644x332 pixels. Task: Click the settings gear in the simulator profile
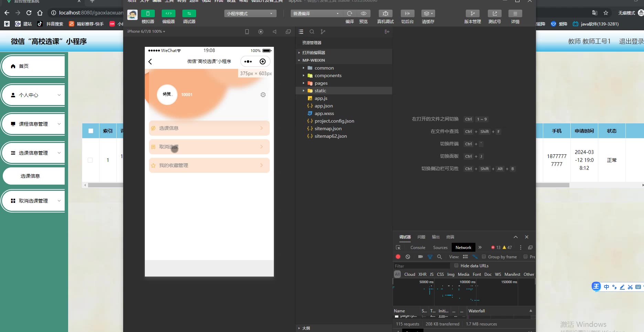point(263,95)
